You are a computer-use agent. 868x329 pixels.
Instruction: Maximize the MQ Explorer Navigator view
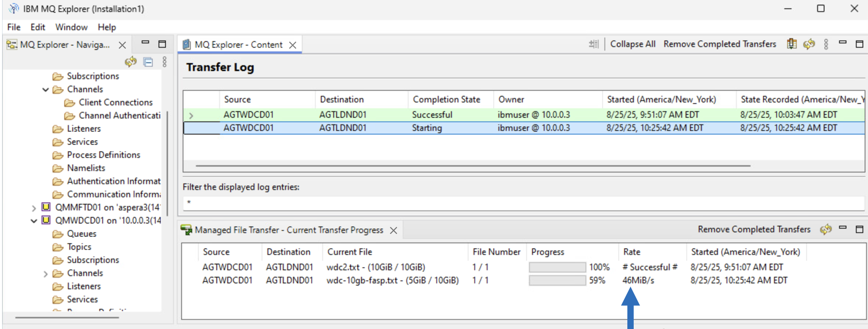(x=162, y=44)
